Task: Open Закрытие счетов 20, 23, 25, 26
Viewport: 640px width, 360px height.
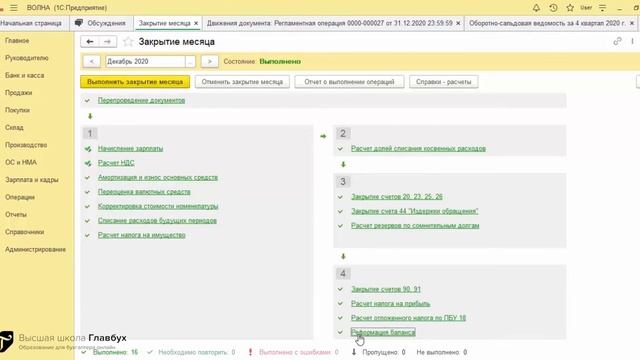Action: pos(397,197)
